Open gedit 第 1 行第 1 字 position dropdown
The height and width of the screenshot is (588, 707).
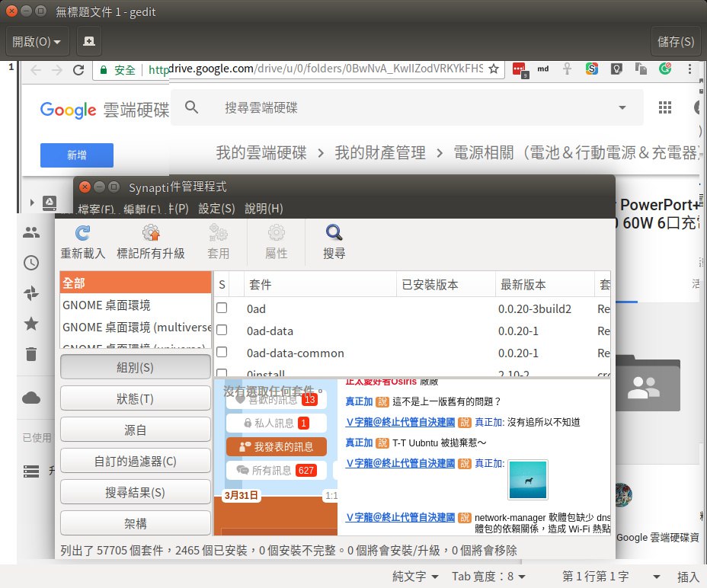tap(611, 577)
